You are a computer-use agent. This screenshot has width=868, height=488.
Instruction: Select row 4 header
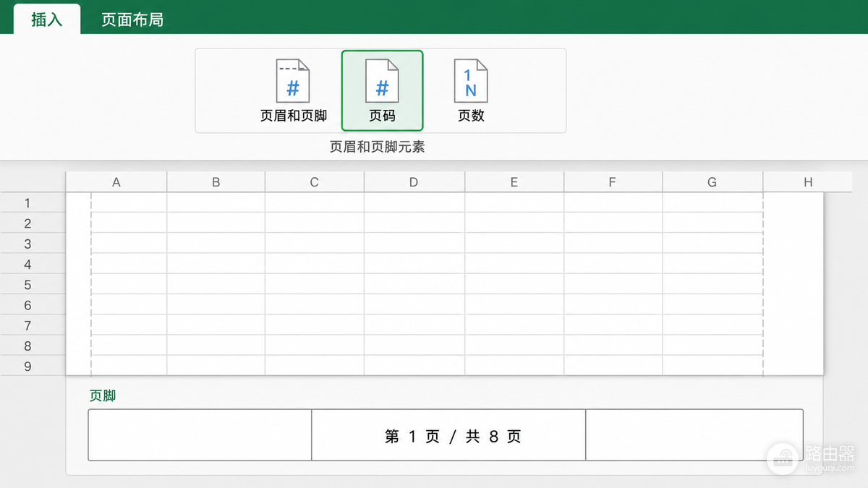[33, 265]
